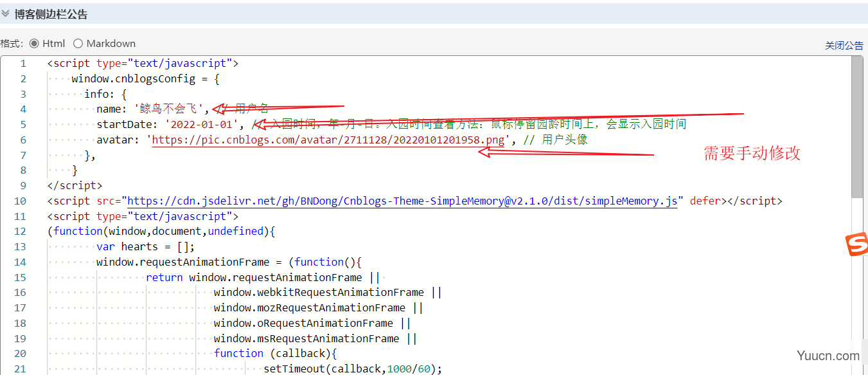This screenshot has height=375, width=868.
Task: Click the startDate value '2022-01-01'
Action: [203, 124]
